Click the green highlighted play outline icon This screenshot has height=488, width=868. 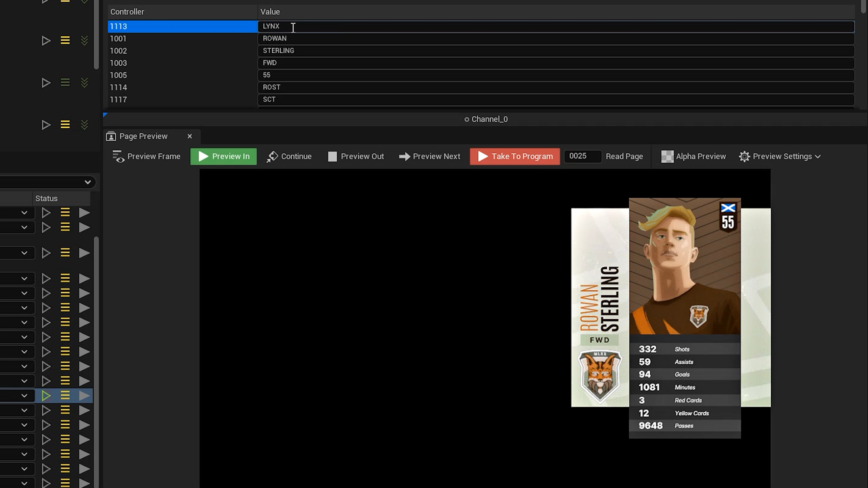point(46,396)
